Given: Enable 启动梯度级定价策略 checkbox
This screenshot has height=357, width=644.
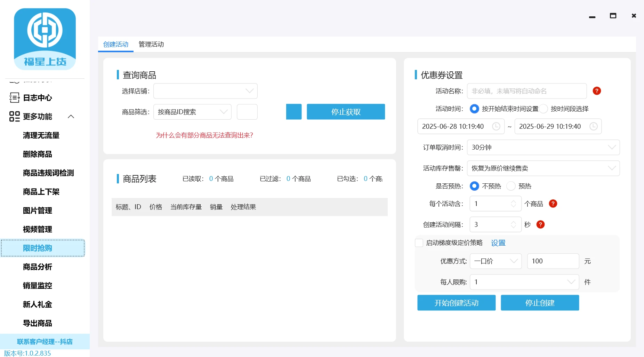Looking at the screenshot, I should coord(419,243).
